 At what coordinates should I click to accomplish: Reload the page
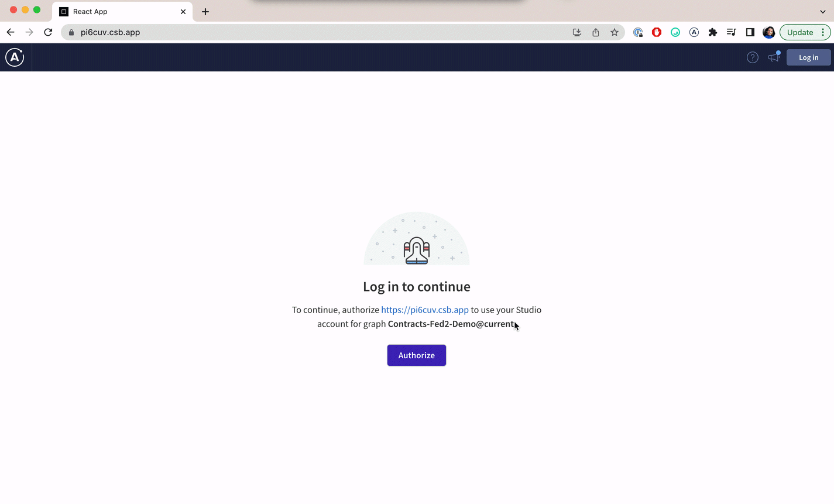coord(48,32)
